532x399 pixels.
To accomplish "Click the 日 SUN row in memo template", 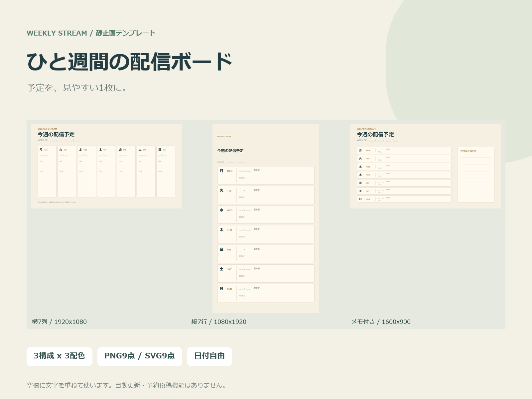I will point(404,199).
